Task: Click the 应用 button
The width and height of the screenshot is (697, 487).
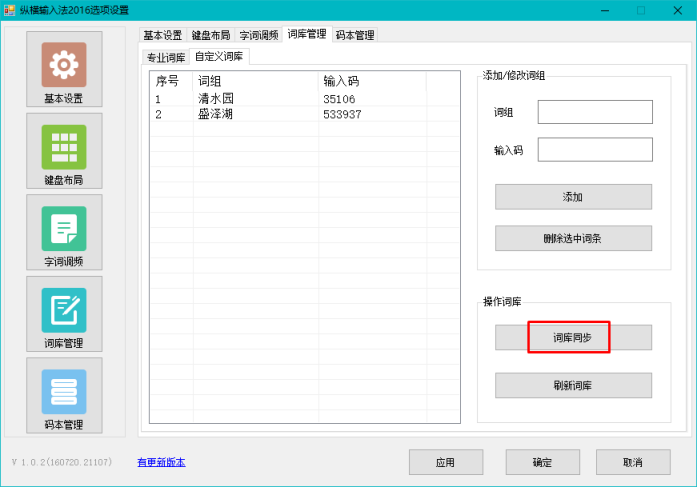Action: tap(445, 462)
